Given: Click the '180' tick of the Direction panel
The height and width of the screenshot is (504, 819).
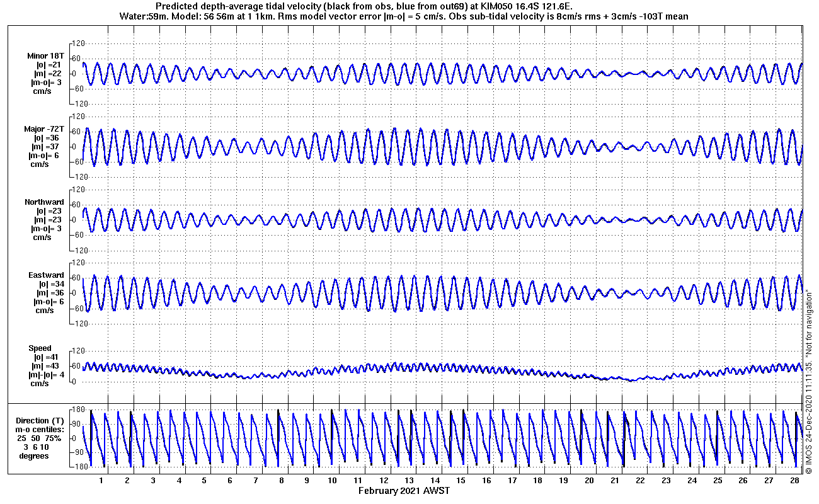Looking at the screenshot, I should click(78, 409).
